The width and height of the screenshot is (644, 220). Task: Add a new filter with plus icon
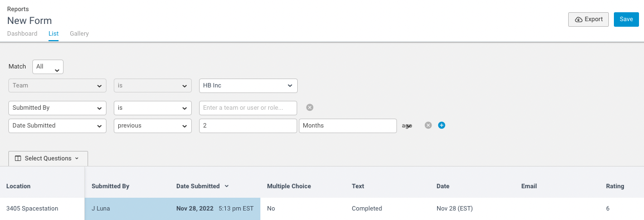pos(442,125)
